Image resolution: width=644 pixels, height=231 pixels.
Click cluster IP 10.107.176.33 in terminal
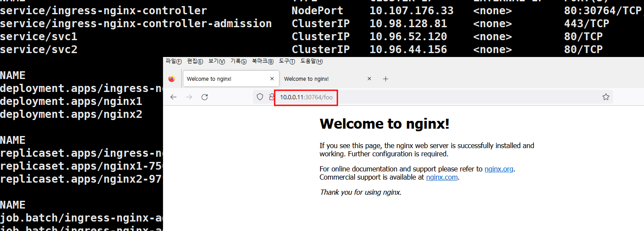tap(411, 11)
